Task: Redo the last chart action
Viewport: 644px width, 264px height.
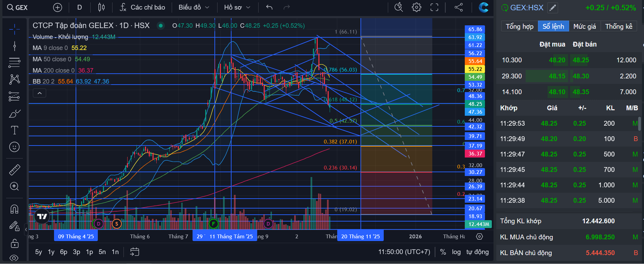Action: click(287, 8)
